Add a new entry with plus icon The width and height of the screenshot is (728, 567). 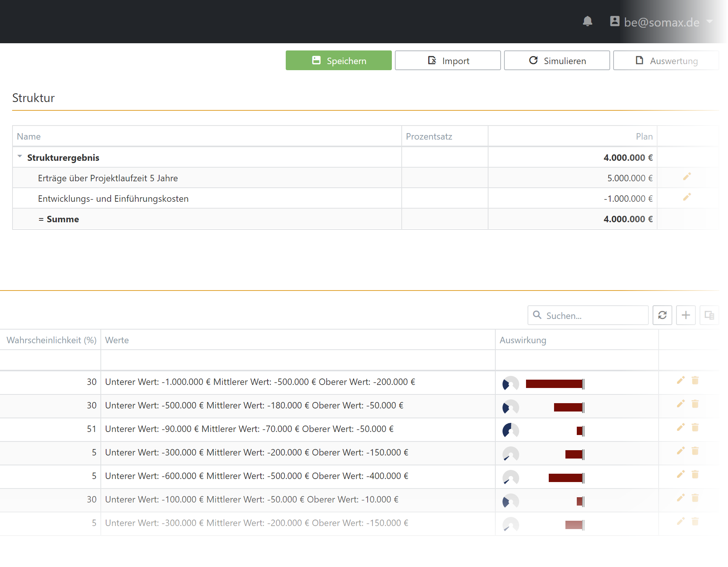(686, 315)
